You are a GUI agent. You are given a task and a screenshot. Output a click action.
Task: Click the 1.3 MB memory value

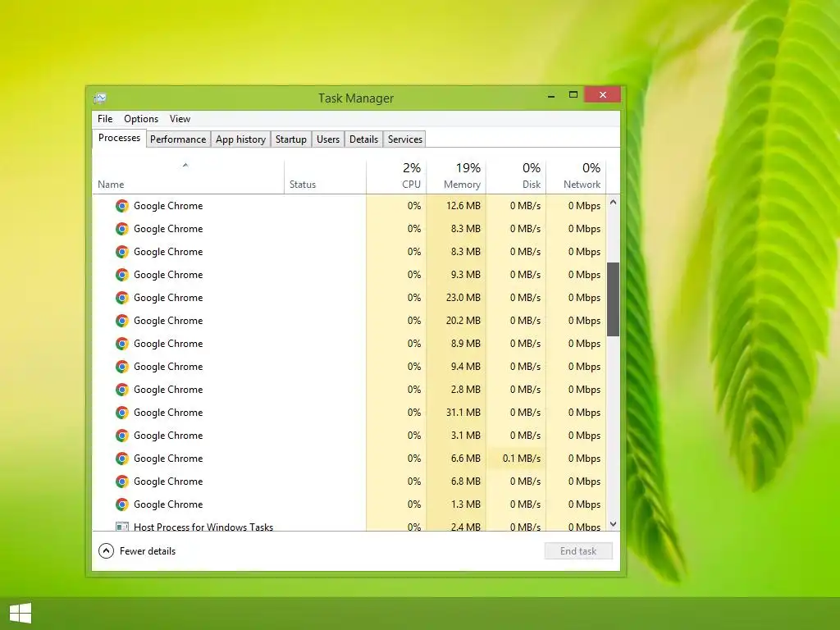[x=466, y=504]
